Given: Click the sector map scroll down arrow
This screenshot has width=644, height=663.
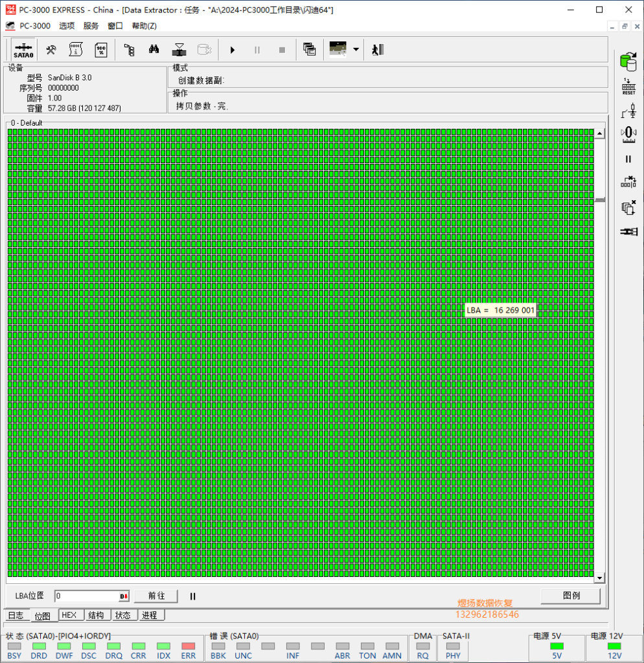Looking at the screenshot, I should coord(599,578).
